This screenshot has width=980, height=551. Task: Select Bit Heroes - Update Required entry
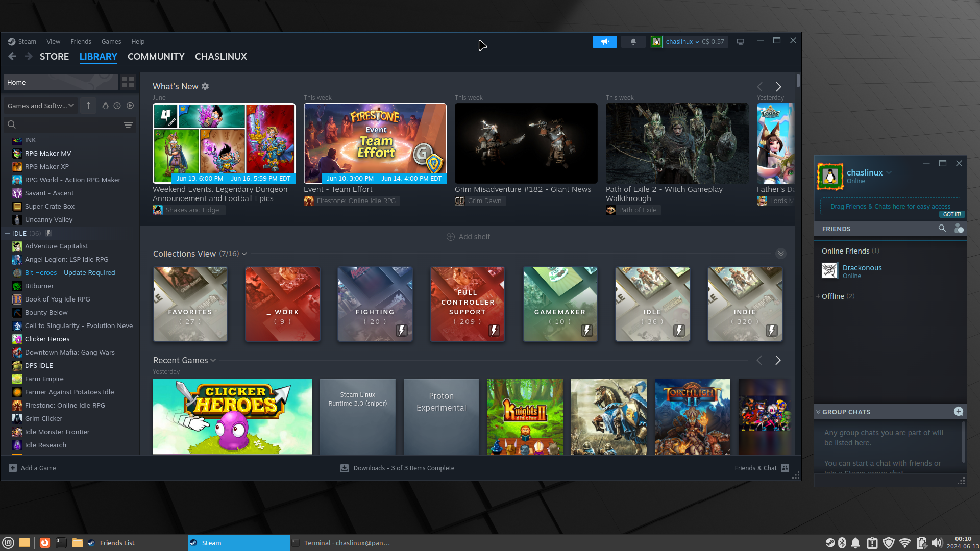coord(70,273)
